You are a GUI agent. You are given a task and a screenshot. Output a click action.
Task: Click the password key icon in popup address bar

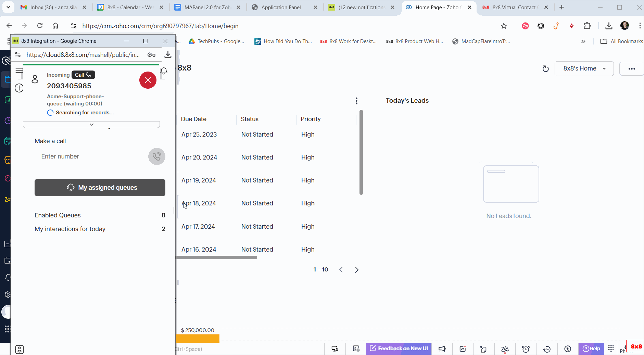click(151, 55)
